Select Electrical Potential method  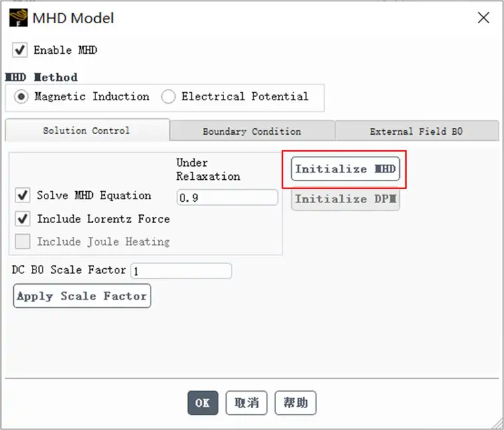coord(168,96)
